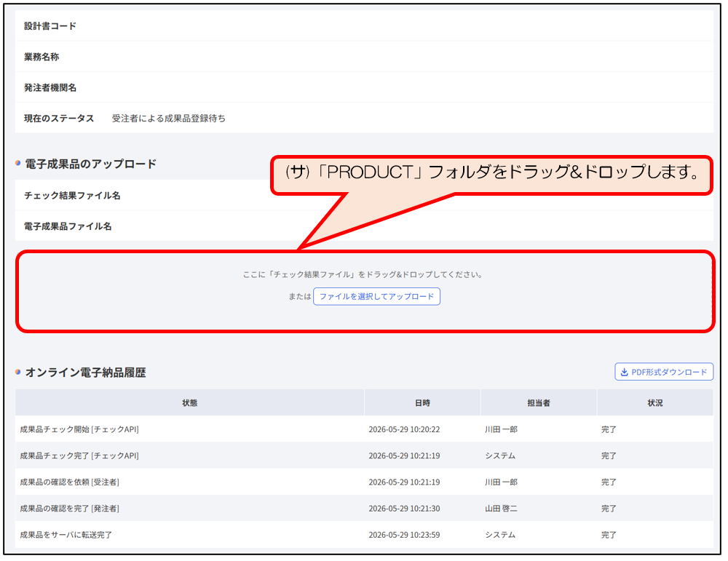Click the 電子成果品ファイル名 label
The image size is (728, 561).
68,226
